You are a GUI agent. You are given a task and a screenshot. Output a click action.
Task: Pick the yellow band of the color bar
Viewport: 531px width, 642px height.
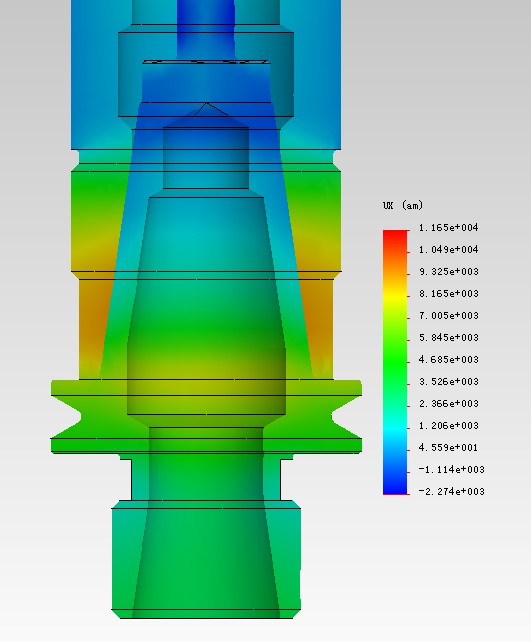pos(395,297)
